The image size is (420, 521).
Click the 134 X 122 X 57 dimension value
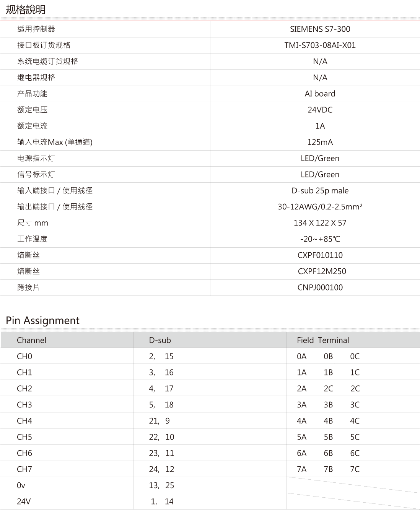point(320,223)
